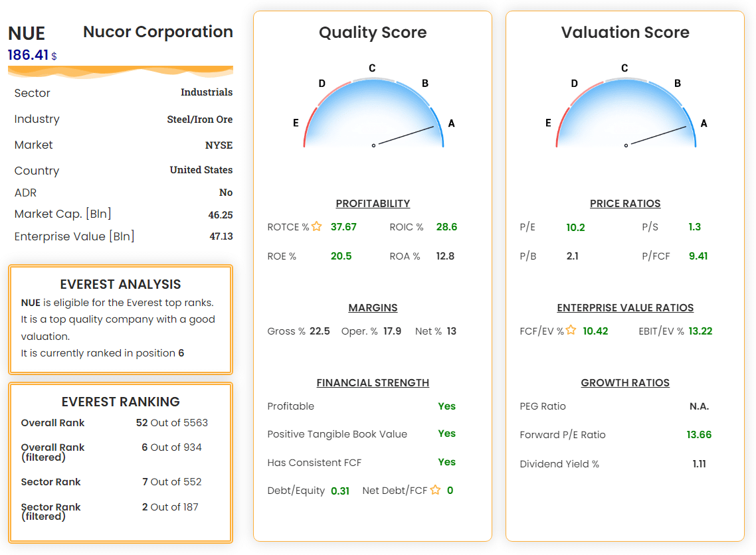Click the Nucor Corporation company name
The height and width of the screenshot is (555, 756).
[x=158, y=32]
